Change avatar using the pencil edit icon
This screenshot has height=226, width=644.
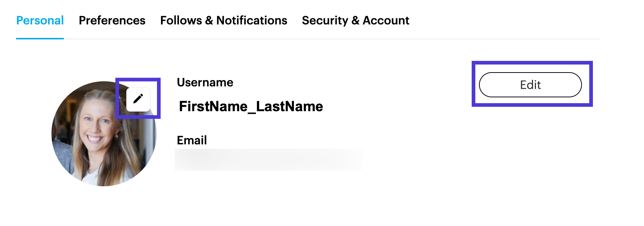[x=138, y=99]
